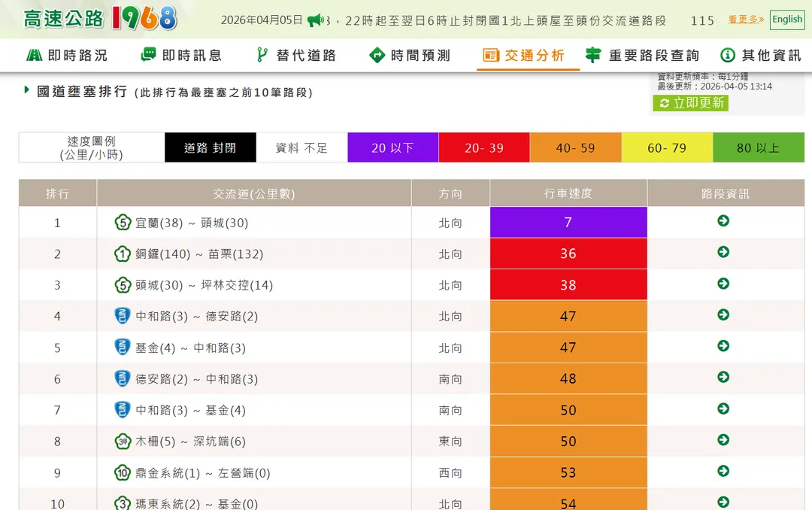Open details arrow for 瑪東系統(2)~基金(0) row
The height and width of the screenshot is (510, 812).
point(723,502)
